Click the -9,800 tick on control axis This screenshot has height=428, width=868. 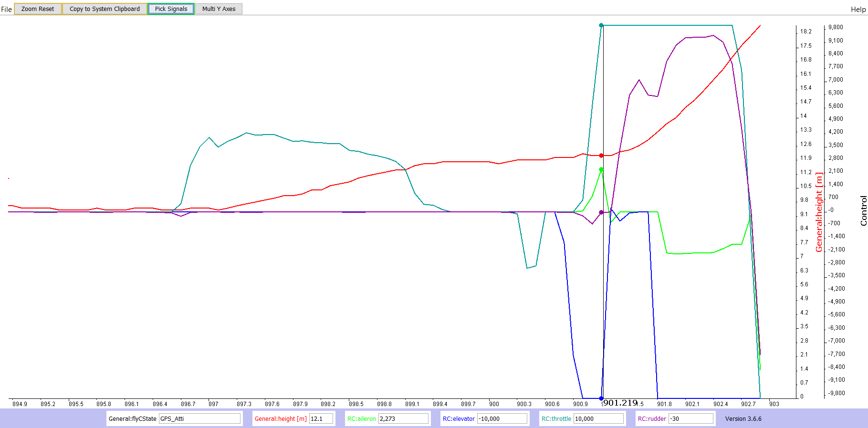[x=837, y=393]
